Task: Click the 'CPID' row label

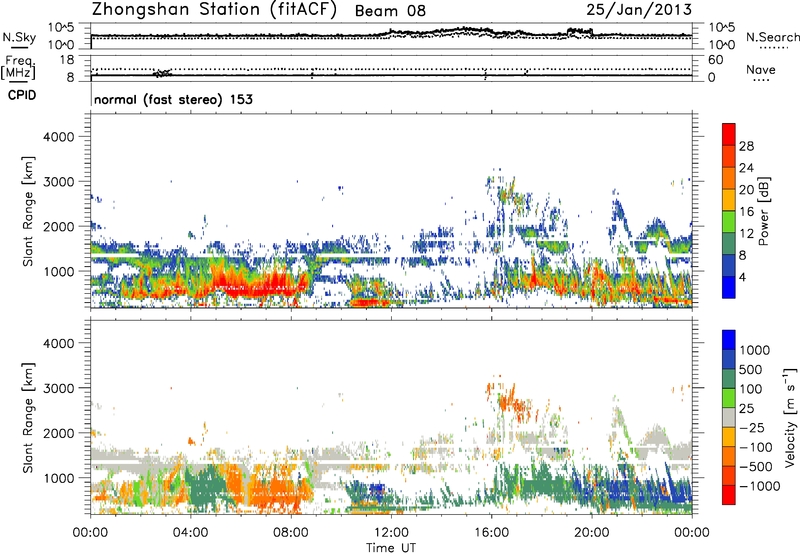Action: click(22, 95)
